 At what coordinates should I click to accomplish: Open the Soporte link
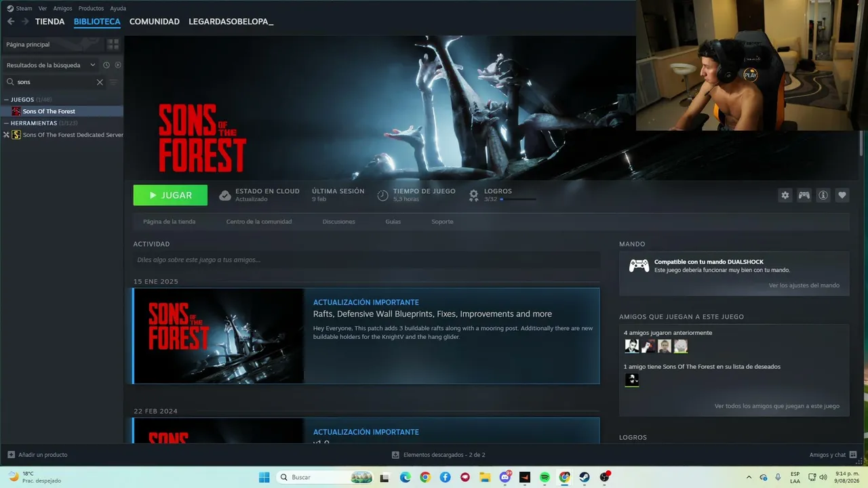pyautogui.click(x=442, y=222)
